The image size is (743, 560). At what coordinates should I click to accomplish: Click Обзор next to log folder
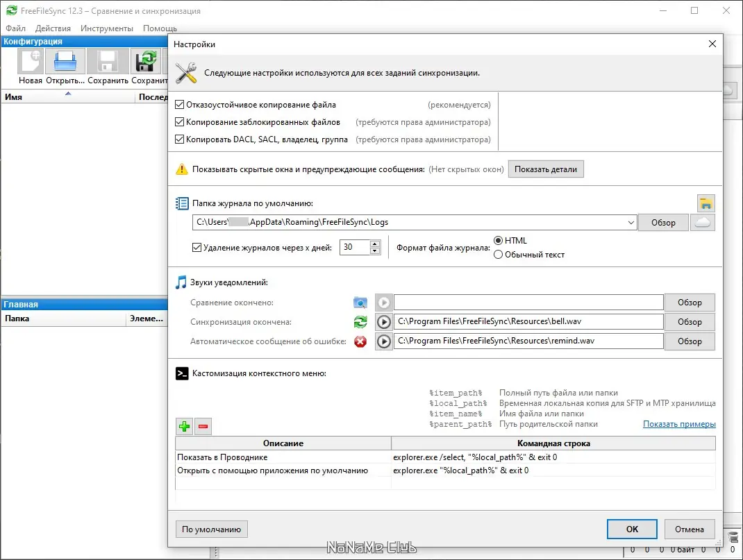click(x=663, y=223)
